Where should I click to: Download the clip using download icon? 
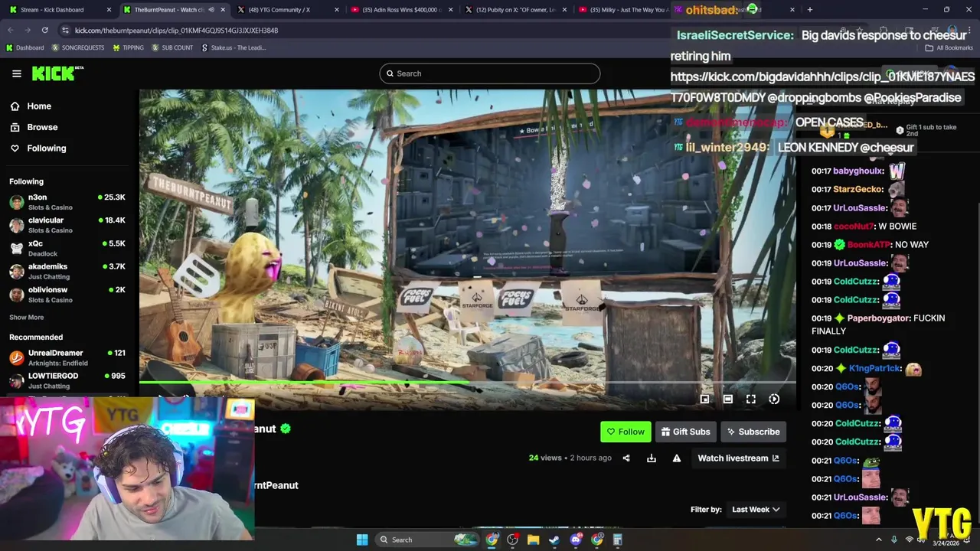[652, 458]
